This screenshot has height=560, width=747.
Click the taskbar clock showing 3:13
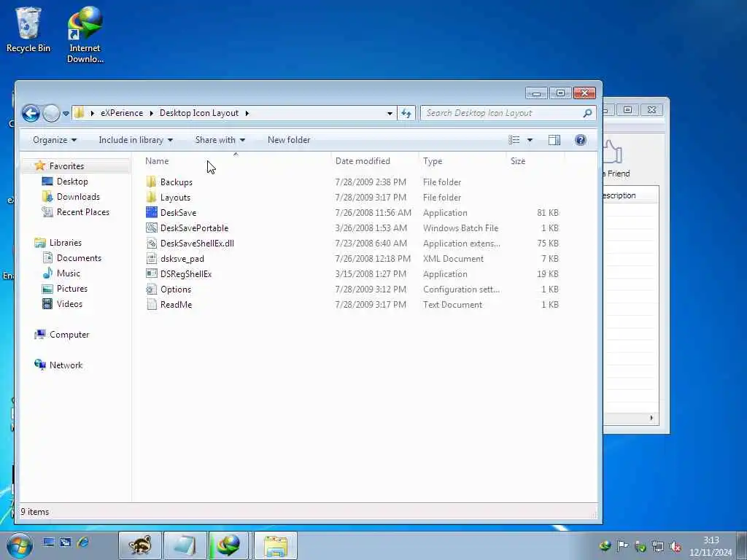click(x=711, y=546)
